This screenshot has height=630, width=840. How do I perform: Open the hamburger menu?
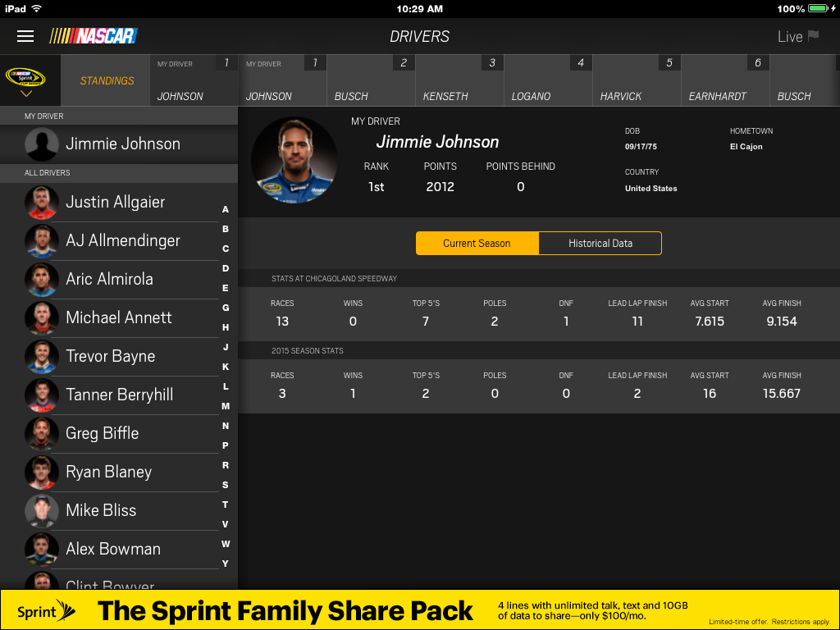(x=25, y=36)
